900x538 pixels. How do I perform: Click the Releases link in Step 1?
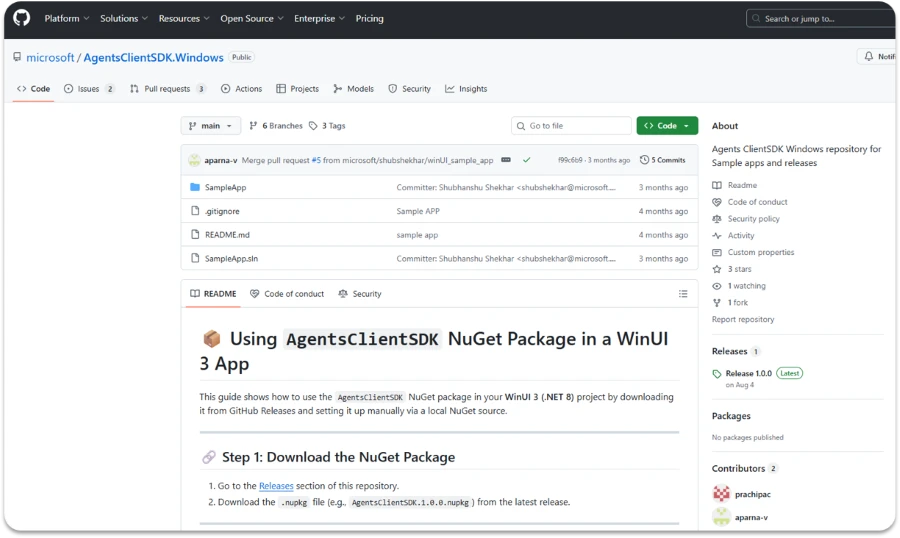click(x=276, y=486)
